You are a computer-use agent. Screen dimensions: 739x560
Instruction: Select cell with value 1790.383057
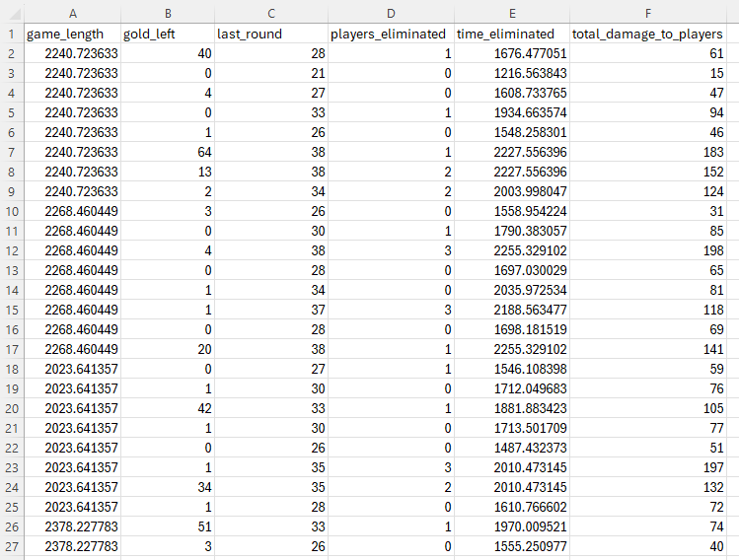click(x=512, y=231)
